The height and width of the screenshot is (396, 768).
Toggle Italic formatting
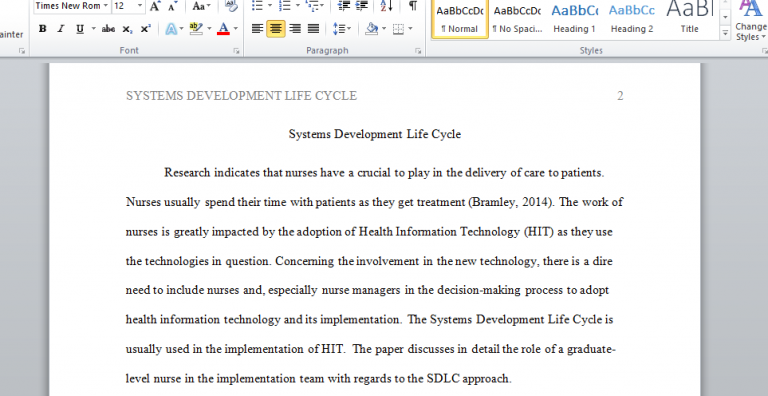coord(61,29)
